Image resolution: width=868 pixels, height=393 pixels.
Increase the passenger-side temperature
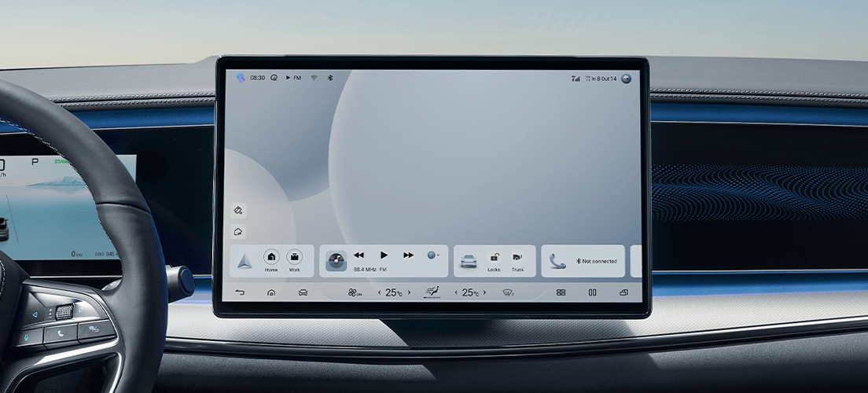pyautogui.click(x=484, y=292)
